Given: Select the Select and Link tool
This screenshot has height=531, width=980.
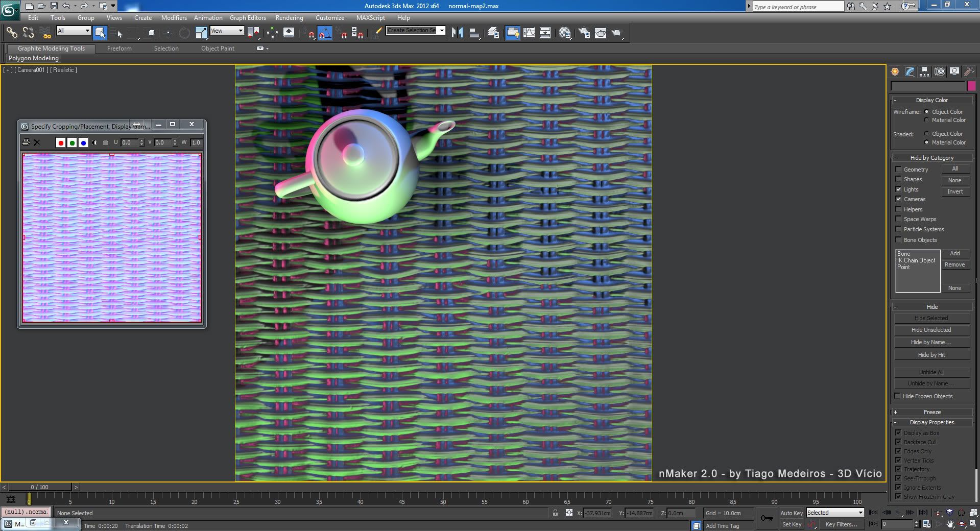Looking at the screenshot, I should (x=11, y=33).
